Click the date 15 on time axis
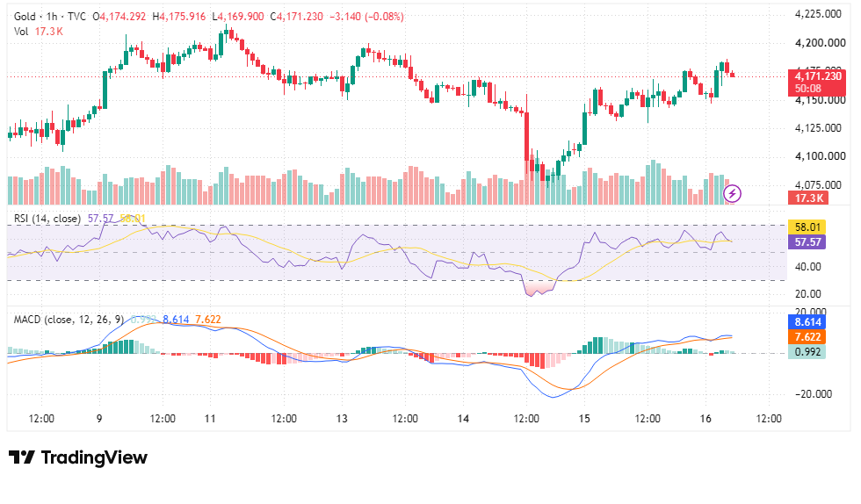The height and width of the screenshot is (504, 861). 584,419
